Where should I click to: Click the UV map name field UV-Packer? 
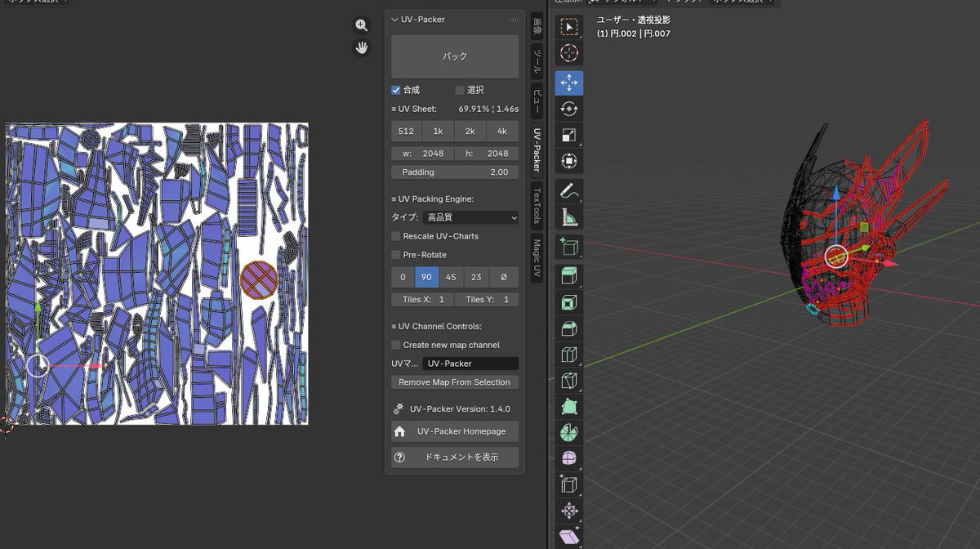point(470,364)
